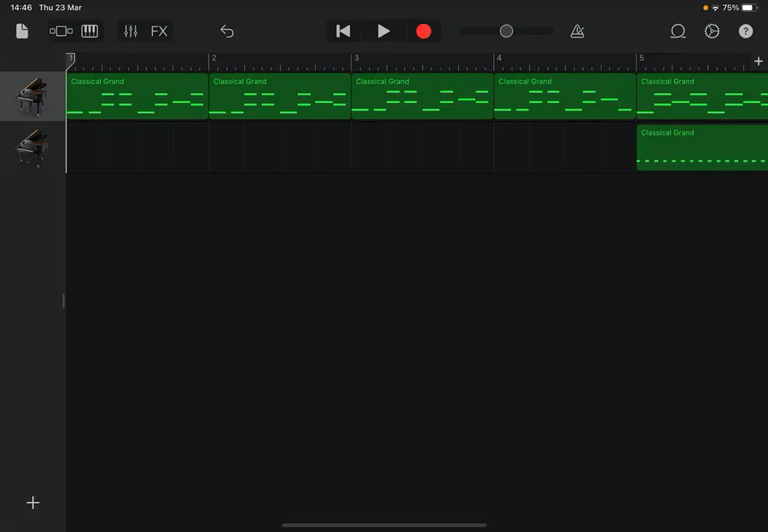Undo the last action

[x=227, y=32]
